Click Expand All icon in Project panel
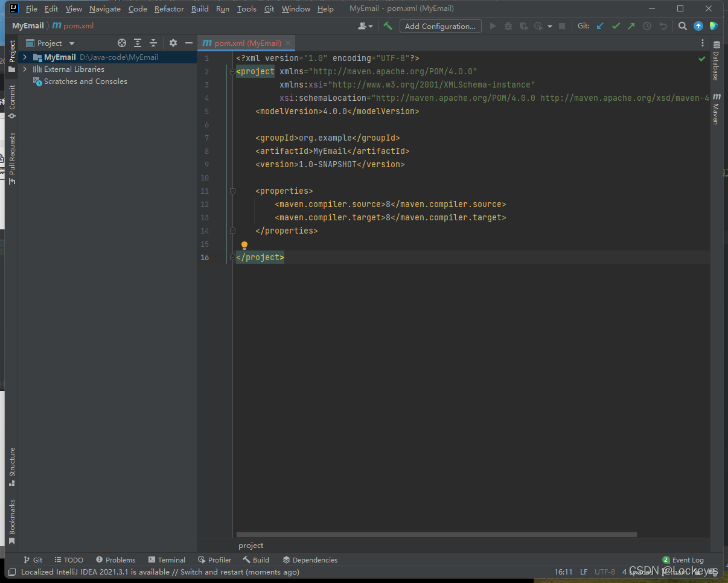The width and height of the screenshot is (728, 583). [138, 43]
